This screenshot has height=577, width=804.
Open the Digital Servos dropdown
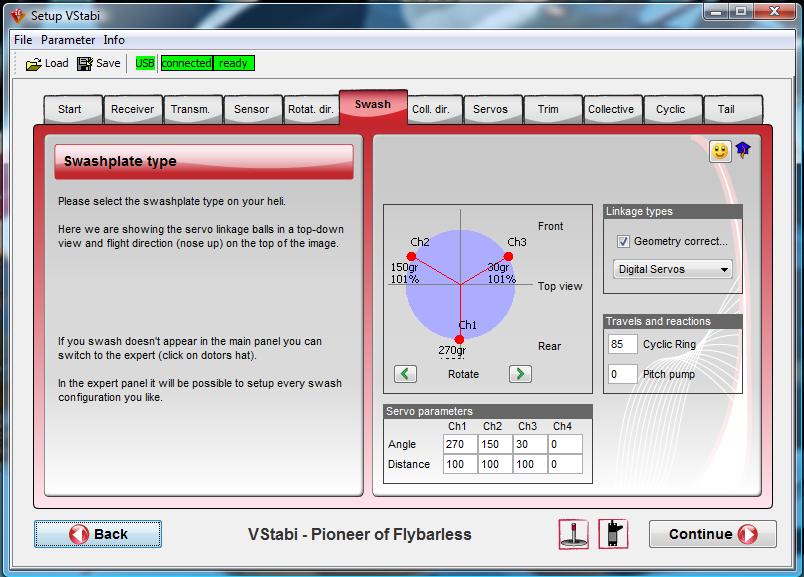pyautogui.click(x=672, y=269)
